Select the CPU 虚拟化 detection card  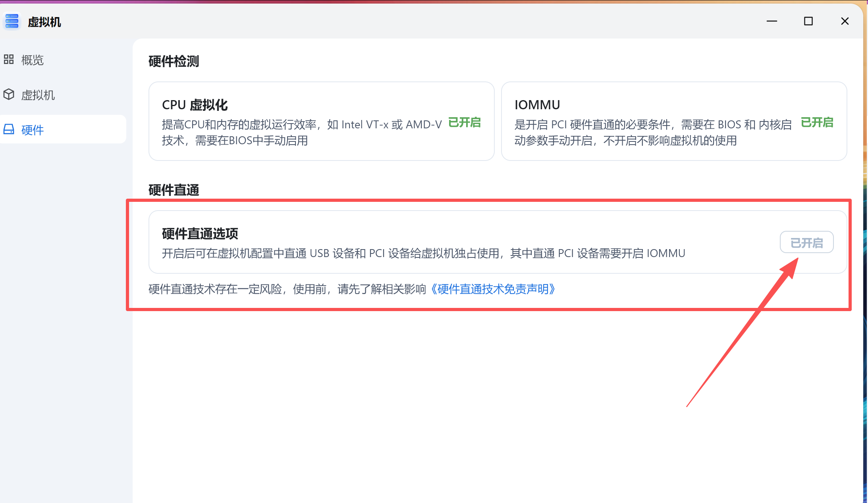pyautogui.click(x=321, y=121)
